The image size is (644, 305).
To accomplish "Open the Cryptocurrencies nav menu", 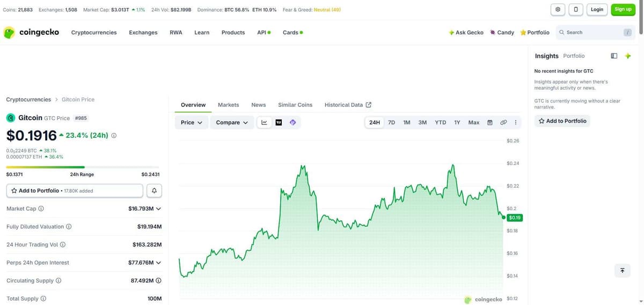I will point(94,32).
